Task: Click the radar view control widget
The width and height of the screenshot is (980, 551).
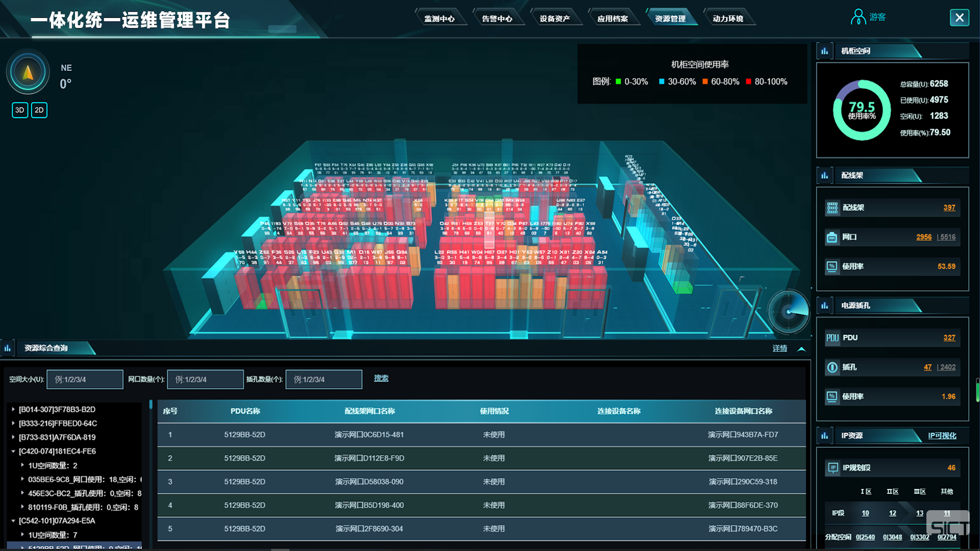Action: pyautogui.click(x=788, y=311)
